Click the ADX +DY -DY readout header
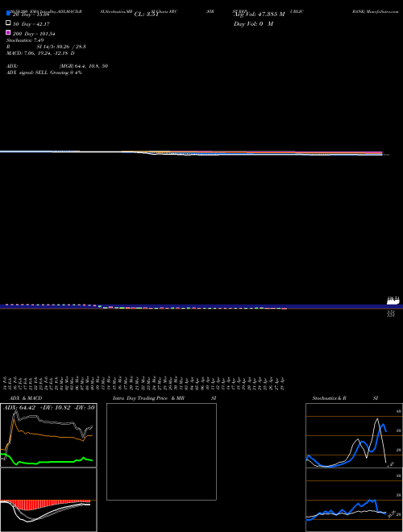The height and width of the screenshot is (532, 403). 48,408
